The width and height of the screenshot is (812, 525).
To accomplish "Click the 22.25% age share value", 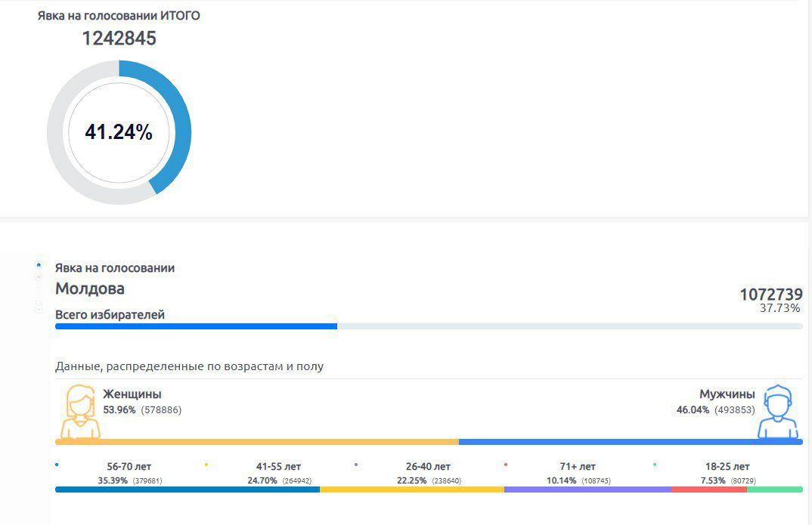I will pyautogui.click(x=412, y=480).
